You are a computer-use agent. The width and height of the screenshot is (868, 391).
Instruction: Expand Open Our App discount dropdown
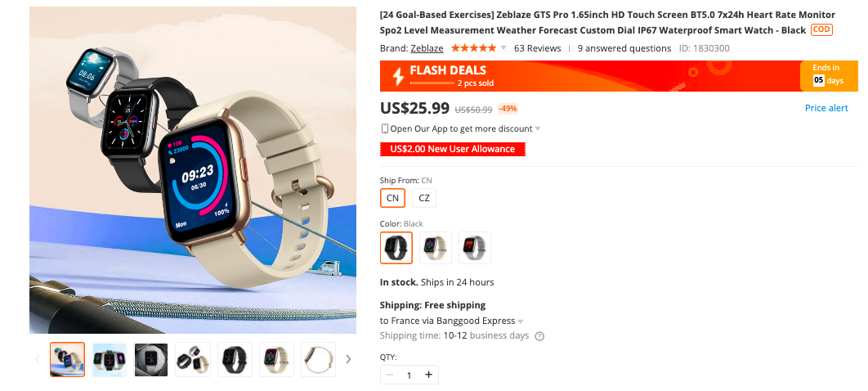tap(538, 129)
